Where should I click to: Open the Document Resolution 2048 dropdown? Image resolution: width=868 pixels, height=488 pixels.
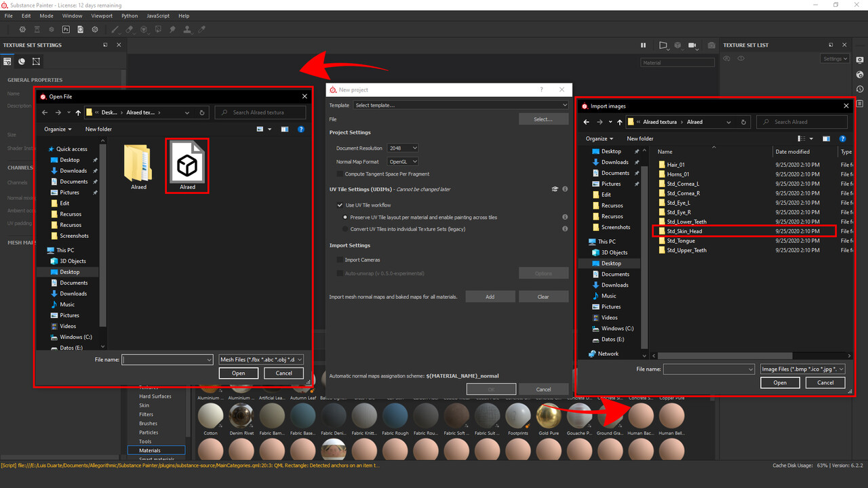pos(403,148)
